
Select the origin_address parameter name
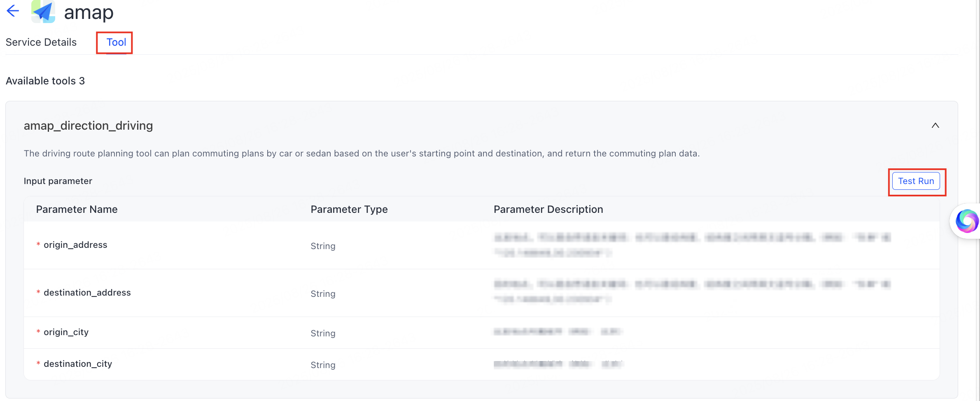(75, 245)
